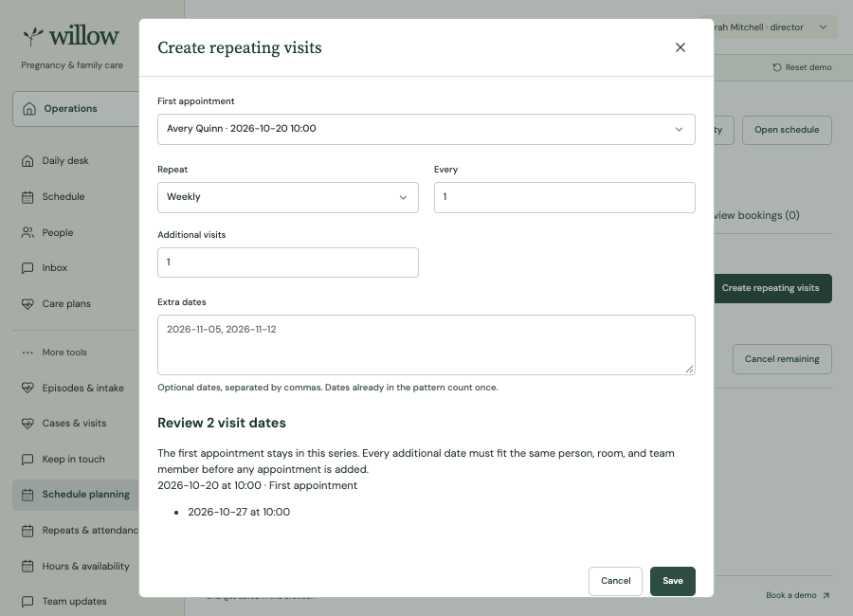This screenshot has height=616, width=853.
Task: Click the Additional visits input field
Action: [288, 263]
